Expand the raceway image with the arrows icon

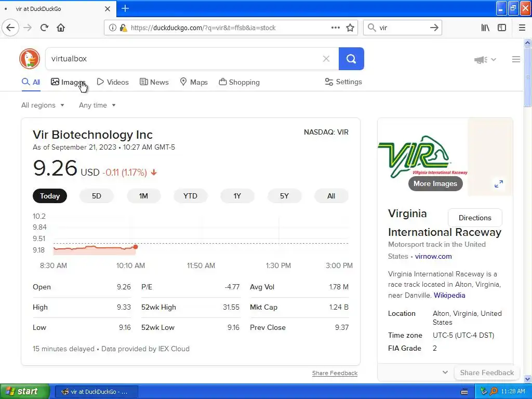(499, 184)
